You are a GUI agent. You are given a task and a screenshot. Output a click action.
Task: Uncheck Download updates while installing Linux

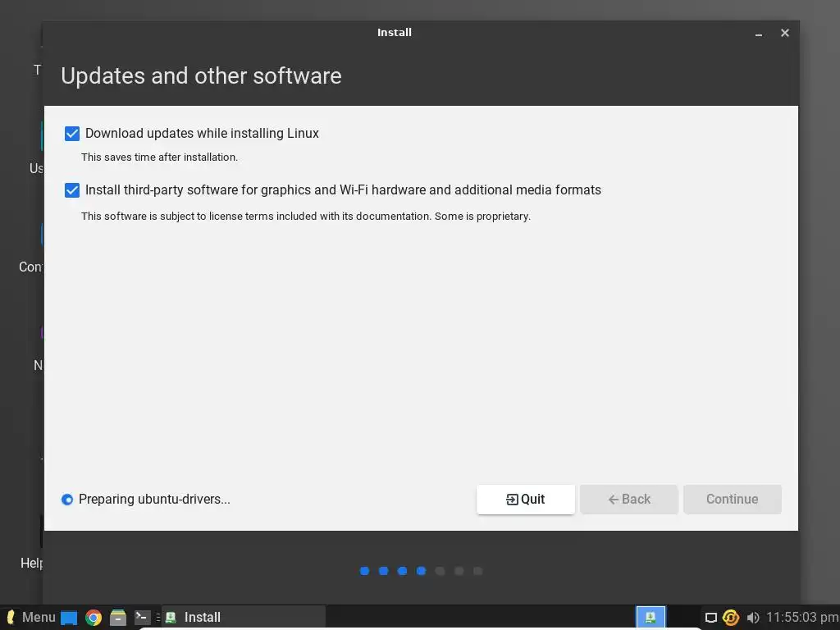click(72, 134)
